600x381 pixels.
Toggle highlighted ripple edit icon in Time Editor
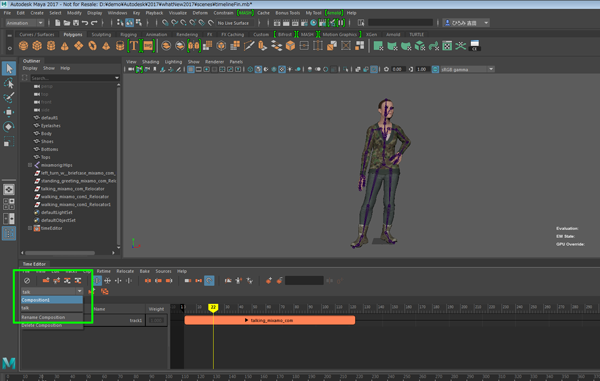click(x=97, y=281)
